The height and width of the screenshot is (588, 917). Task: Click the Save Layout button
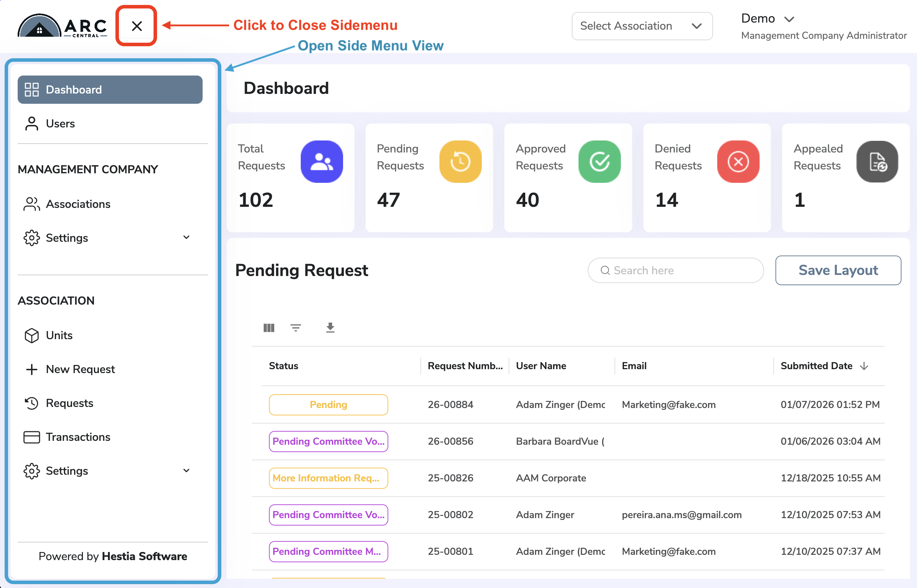pyautogui.click(x=838, y=270)
